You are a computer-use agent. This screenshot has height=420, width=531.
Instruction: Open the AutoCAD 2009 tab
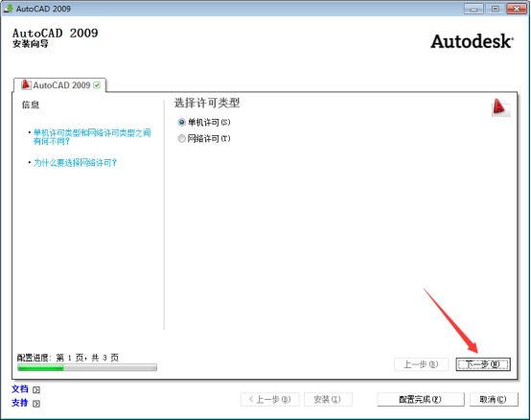click(x=60, y=84)
